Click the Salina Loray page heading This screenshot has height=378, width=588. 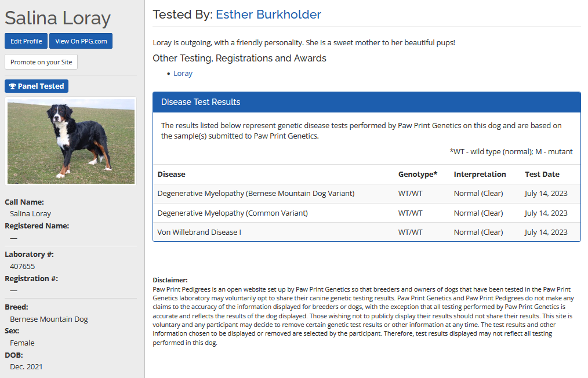(x=57, y=18)
